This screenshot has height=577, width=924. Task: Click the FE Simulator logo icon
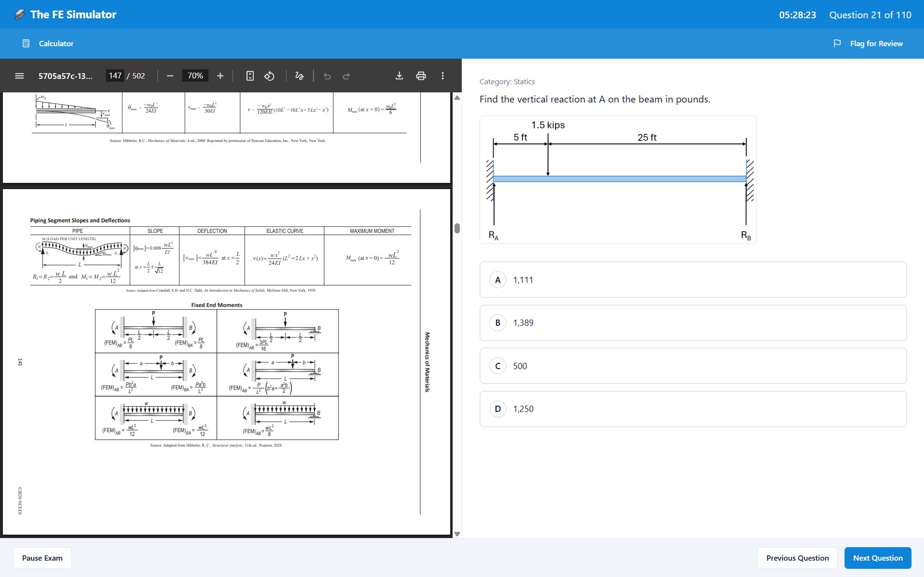[x=19, y=14]
